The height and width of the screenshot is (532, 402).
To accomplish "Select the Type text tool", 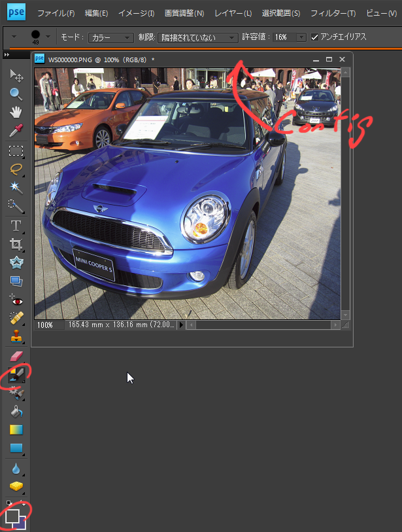I will point(16,226).
